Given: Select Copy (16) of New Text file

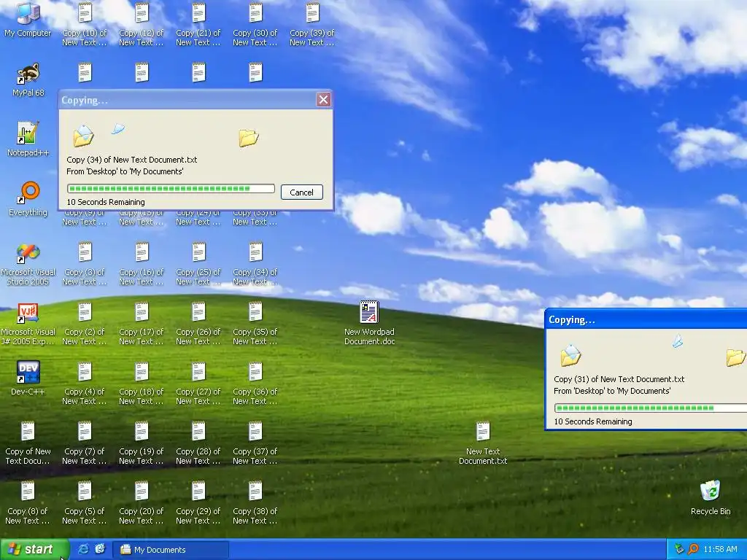Looking at the screenshot, I should (141, 263).
